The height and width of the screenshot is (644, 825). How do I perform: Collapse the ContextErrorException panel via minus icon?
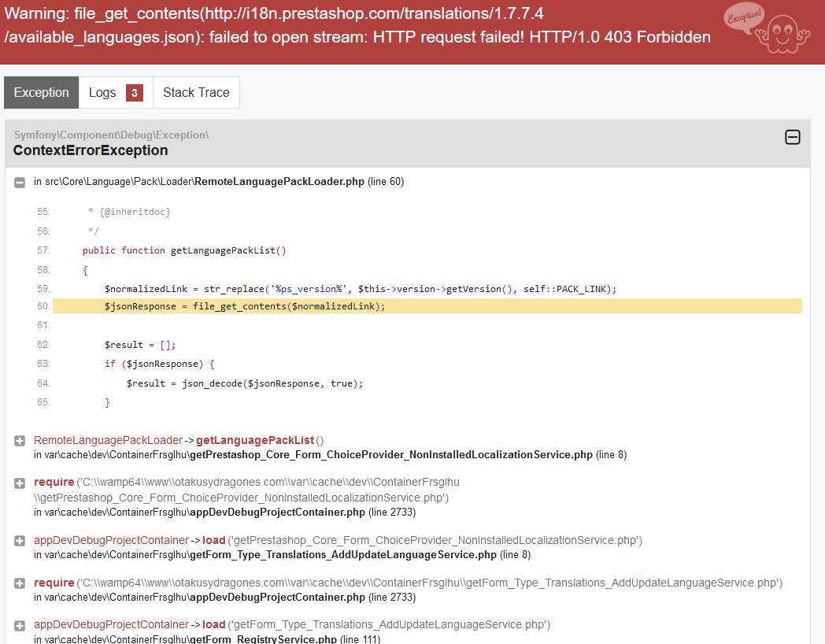point(793,137)
